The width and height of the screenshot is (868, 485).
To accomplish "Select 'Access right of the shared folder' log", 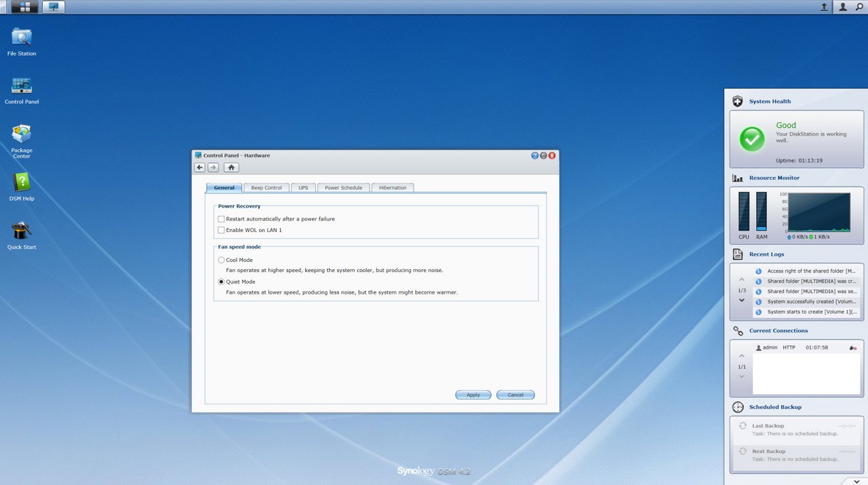I will click(x=808, y=271).
